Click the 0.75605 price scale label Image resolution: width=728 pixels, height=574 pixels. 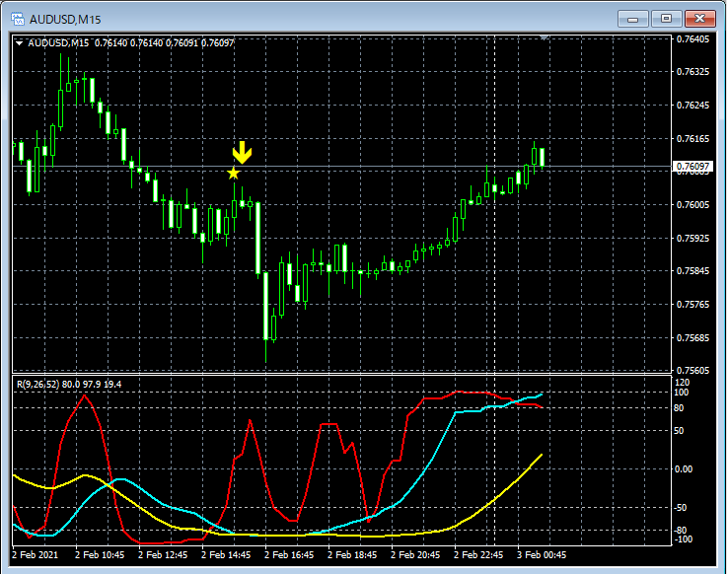(692, 370)
